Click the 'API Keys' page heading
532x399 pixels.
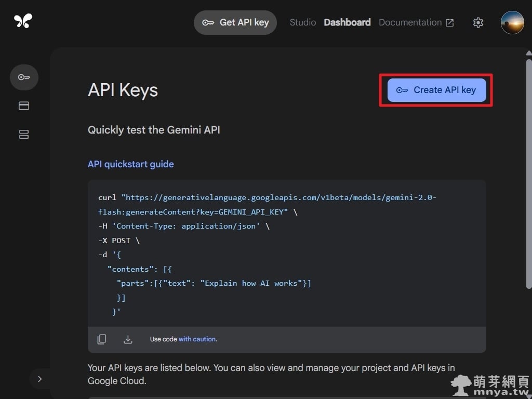(x=123, y=90)
